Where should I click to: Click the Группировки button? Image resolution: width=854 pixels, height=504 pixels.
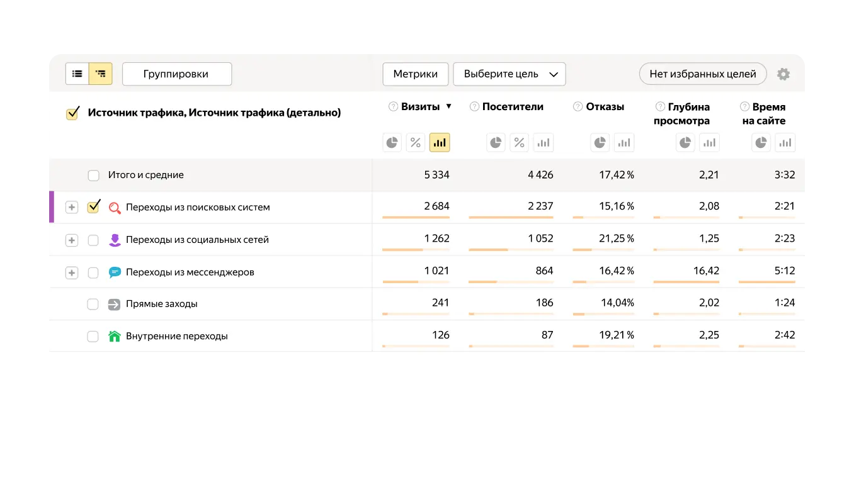pyautogui.click(x=177, y=74)
